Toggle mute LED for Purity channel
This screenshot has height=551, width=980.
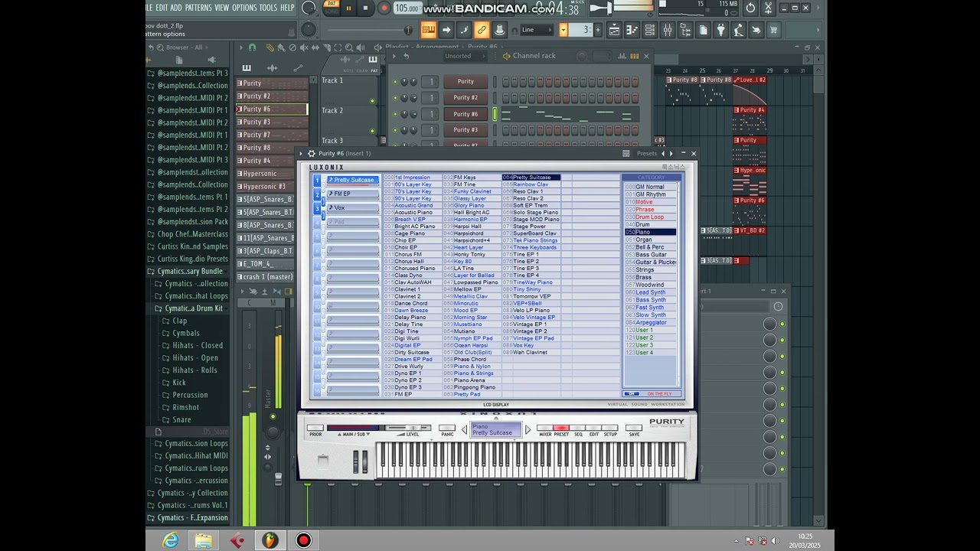click(395, 82)
